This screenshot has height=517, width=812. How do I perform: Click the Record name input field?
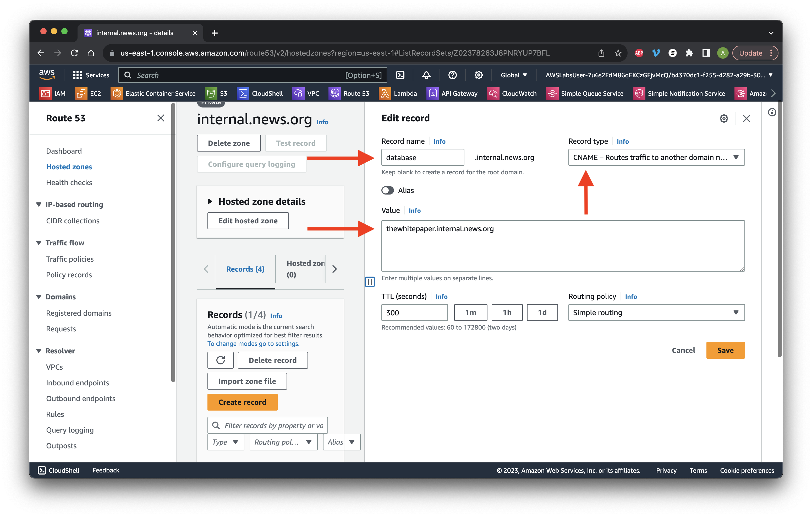423,157
